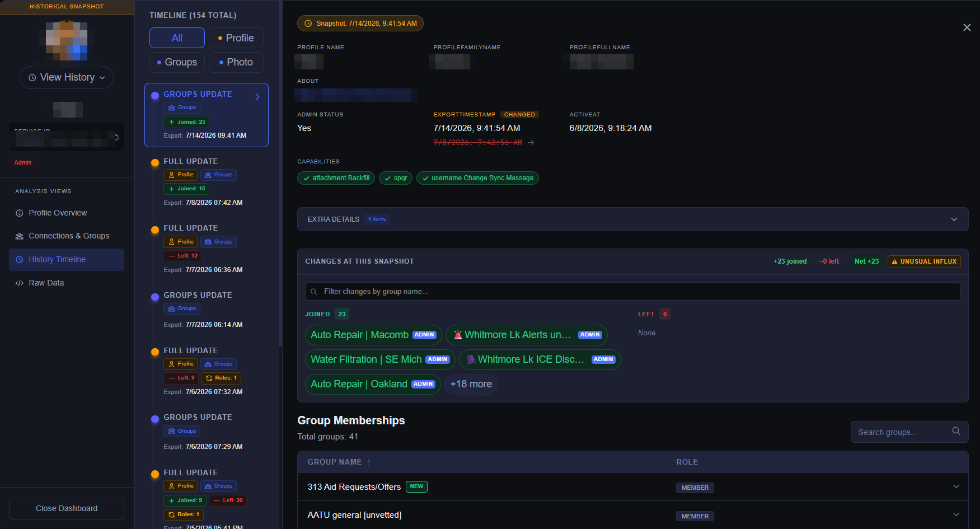Image resolution: width=980 pixels, height=529 pixels.
Task: Click Roles: 1 badge in 7/6/2026 07:32 entry
Action: pos(221,378)
